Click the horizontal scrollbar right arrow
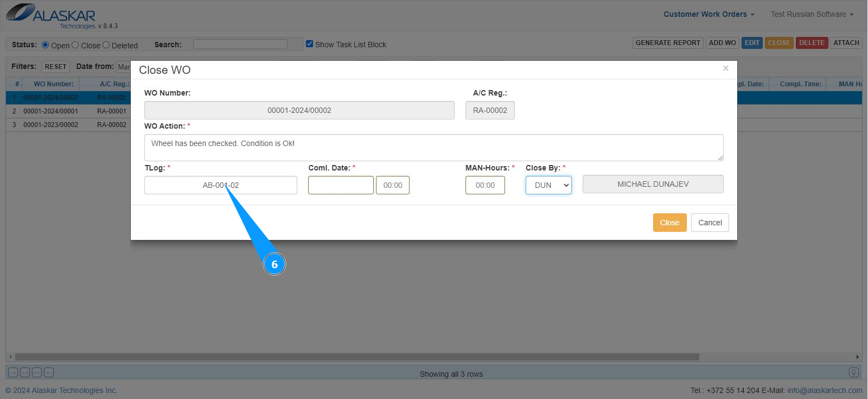The image size is (868, 399). pos(857,357)
